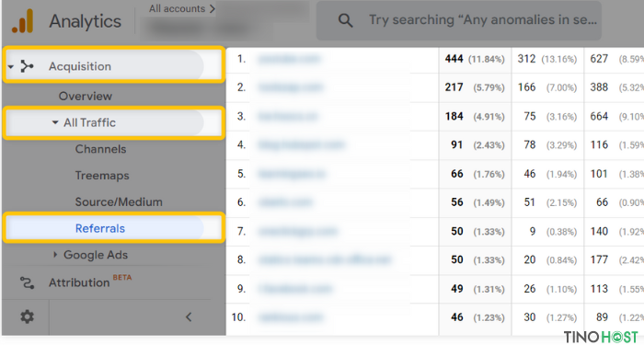The width and height of the screenshot is (644, 345).
Task: Open Acquisition Overview report
Action: click(x=86, y=96)
